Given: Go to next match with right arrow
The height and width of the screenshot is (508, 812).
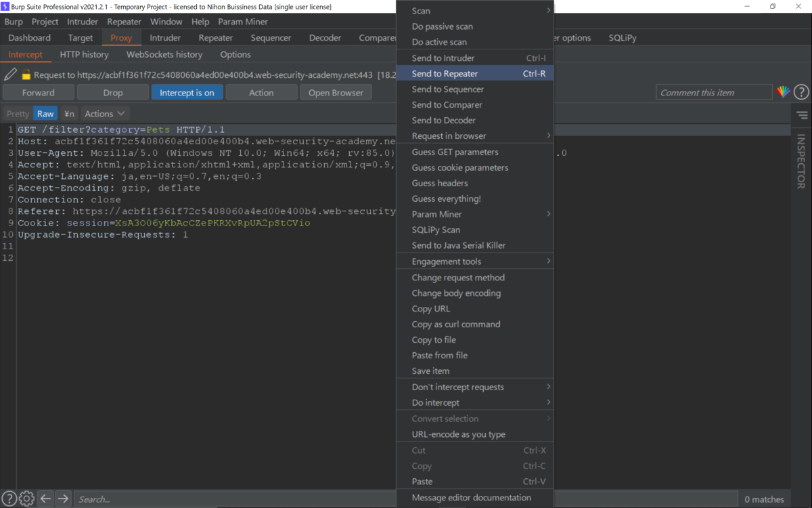Looking at the screenshot, I should click(x=63, y=499).
